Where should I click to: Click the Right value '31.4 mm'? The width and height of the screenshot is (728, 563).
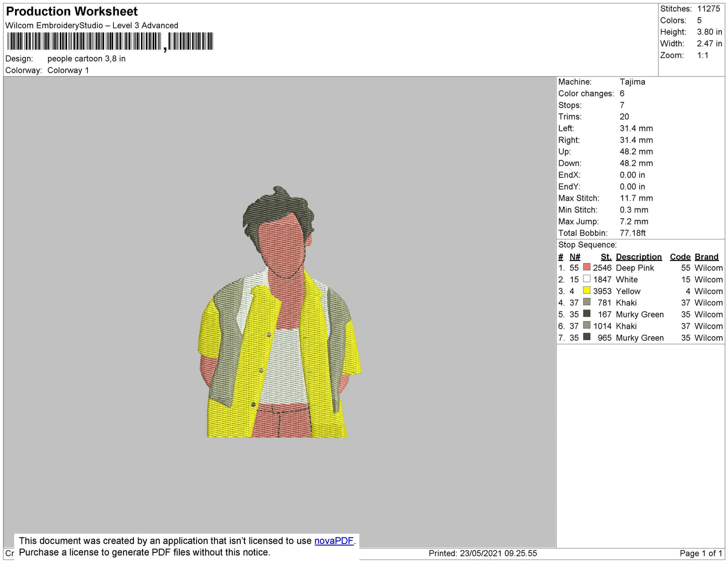[x=636, y=140]
